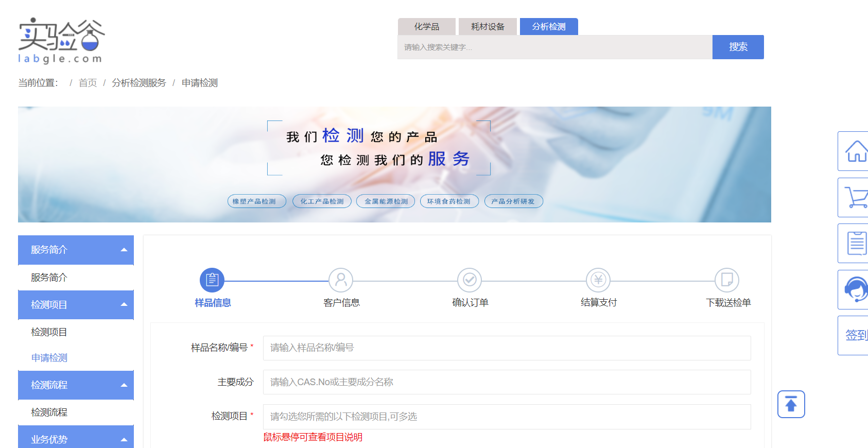This screenshot has height=448, width=868.
Task: Collapse the 检测项目 sidebar section
Action: [124, 304]
